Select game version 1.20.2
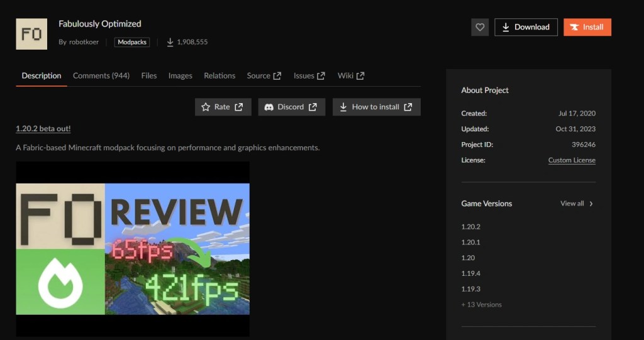Screen dimensions: 644x340 [x=470, y=227]
